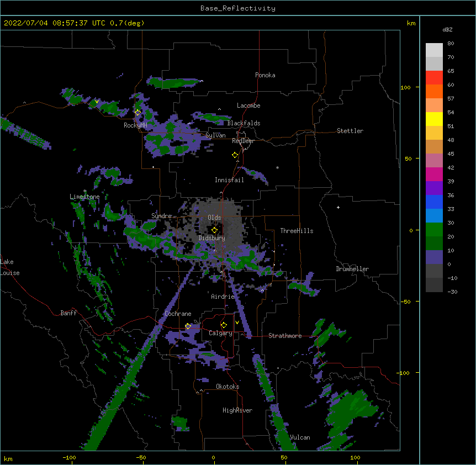Select the yellow diamond marker below Olds
Image resolution: width=476 pixels, height=465 pixels.
[214, 230]
